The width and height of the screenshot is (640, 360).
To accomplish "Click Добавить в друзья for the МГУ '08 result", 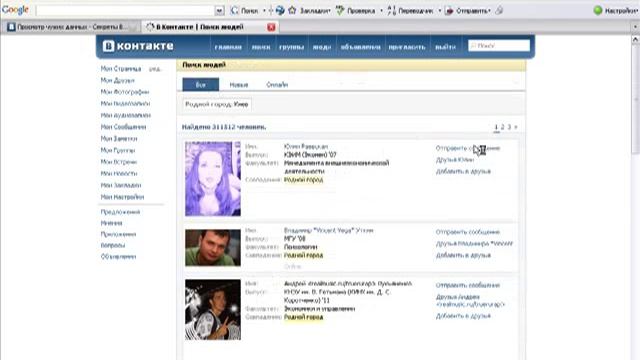I will [463, 255].
